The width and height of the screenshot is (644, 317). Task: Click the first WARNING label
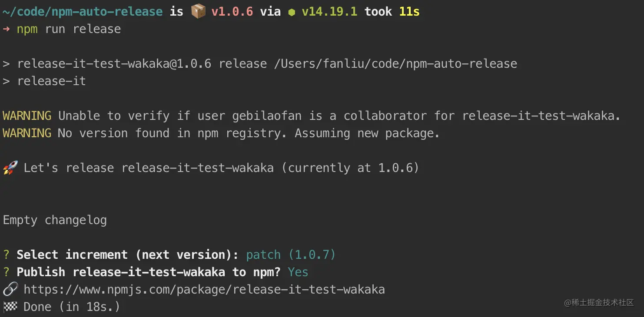[27, 116]
